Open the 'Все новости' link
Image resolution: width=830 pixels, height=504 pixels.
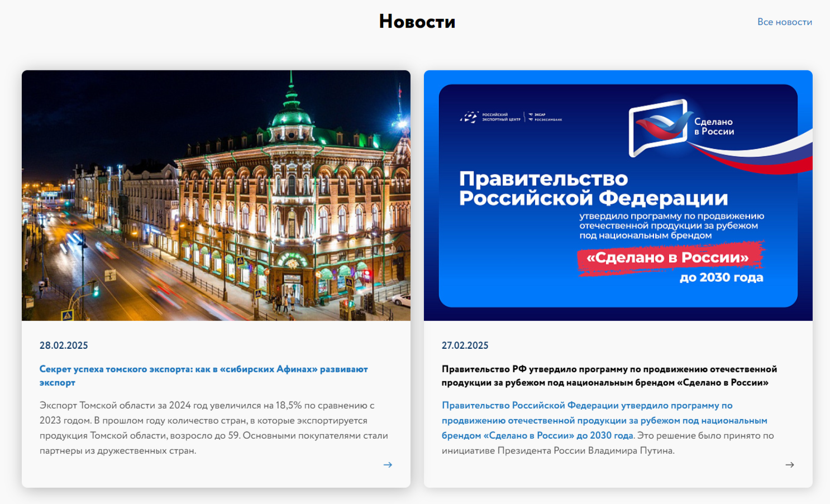pyautogui.click(x=784, y=22)
